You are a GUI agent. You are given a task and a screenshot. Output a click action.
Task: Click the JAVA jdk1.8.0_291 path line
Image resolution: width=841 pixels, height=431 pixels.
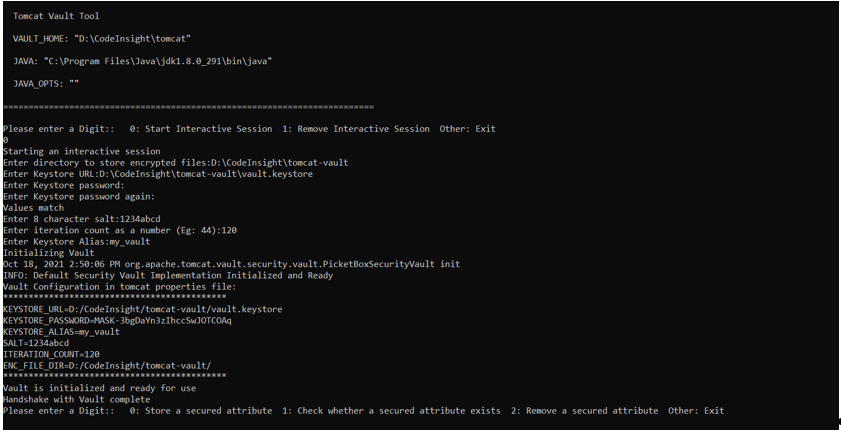coord(143,61)
